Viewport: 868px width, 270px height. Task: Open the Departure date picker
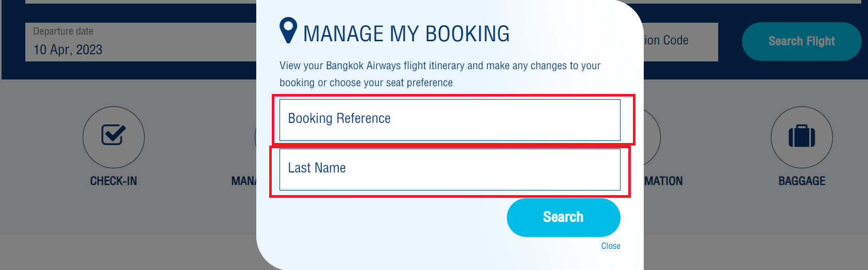click(141, 42)
